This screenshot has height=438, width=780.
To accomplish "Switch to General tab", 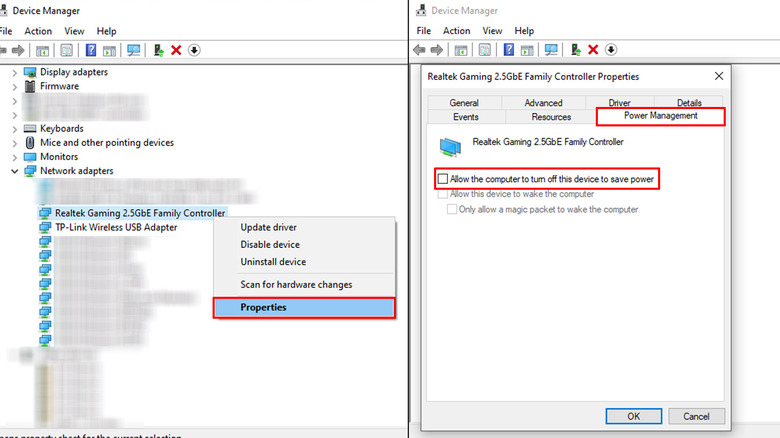I will [464, 103].
